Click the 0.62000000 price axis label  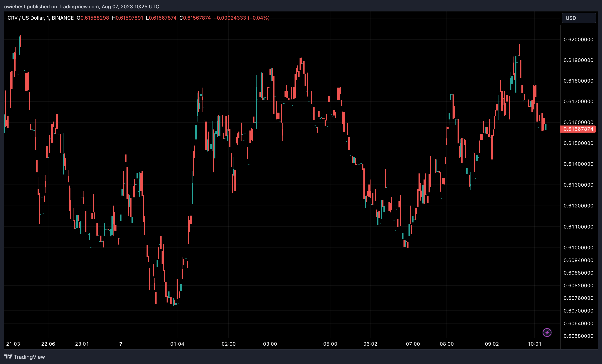pyautogui.click(x=578, y=40)
